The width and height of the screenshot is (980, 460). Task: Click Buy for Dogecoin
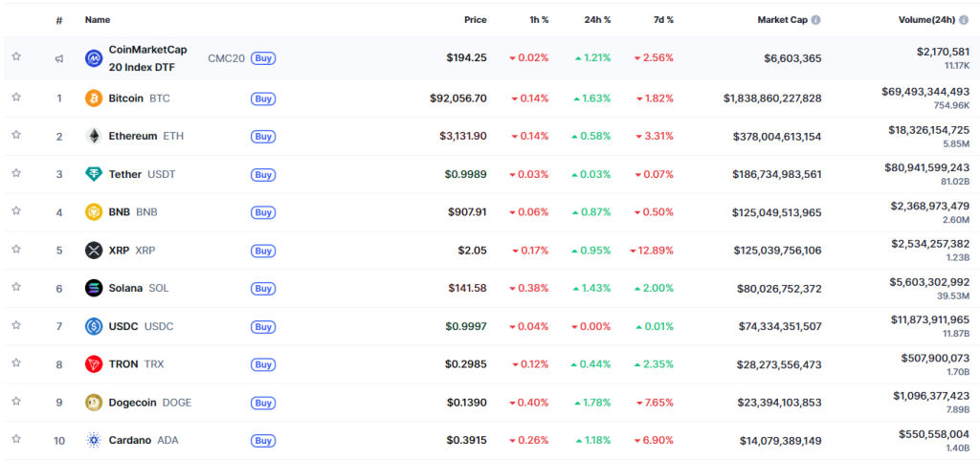[263, 403]
